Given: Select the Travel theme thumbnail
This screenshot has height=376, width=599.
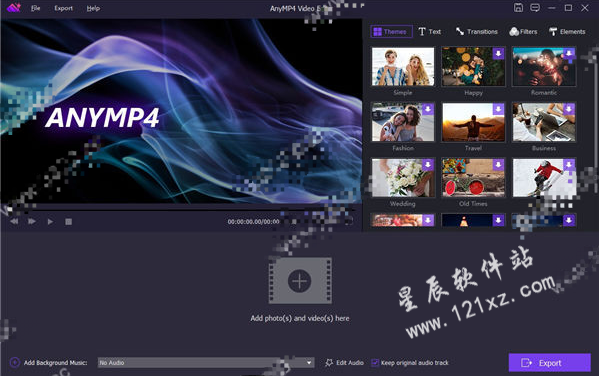Looking at the screenshot, I should coord(473,122).
